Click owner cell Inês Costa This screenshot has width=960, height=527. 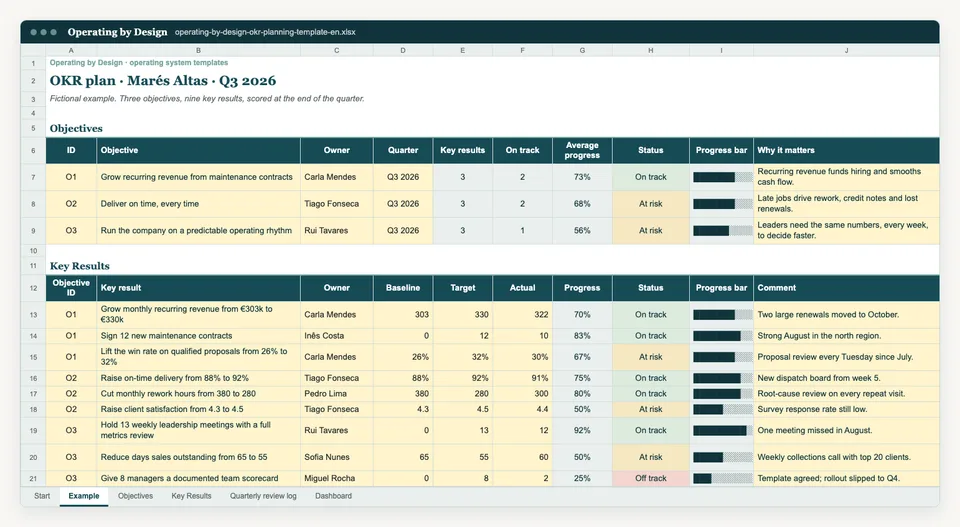(336, 335)
